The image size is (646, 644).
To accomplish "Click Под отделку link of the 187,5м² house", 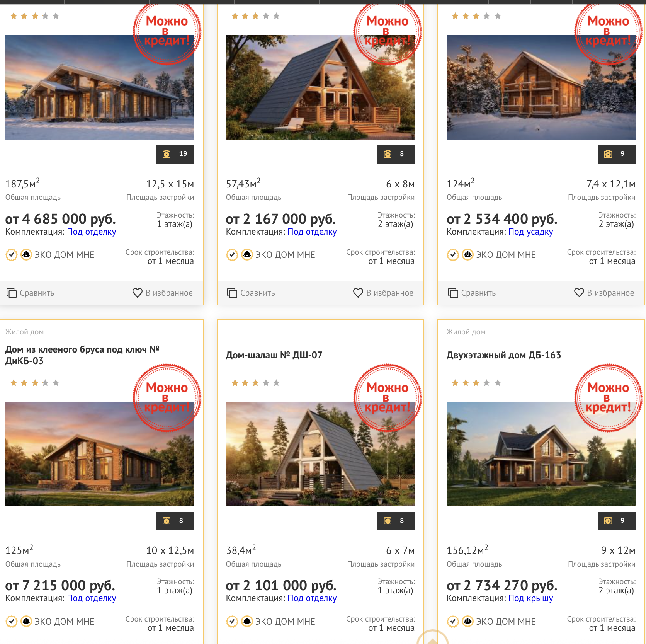I will 92,232.
